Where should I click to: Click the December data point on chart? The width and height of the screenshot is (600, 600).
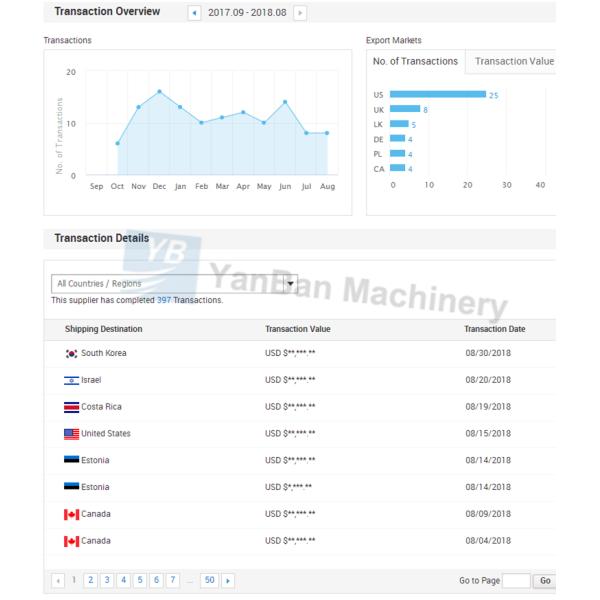(x=159, y=91)
